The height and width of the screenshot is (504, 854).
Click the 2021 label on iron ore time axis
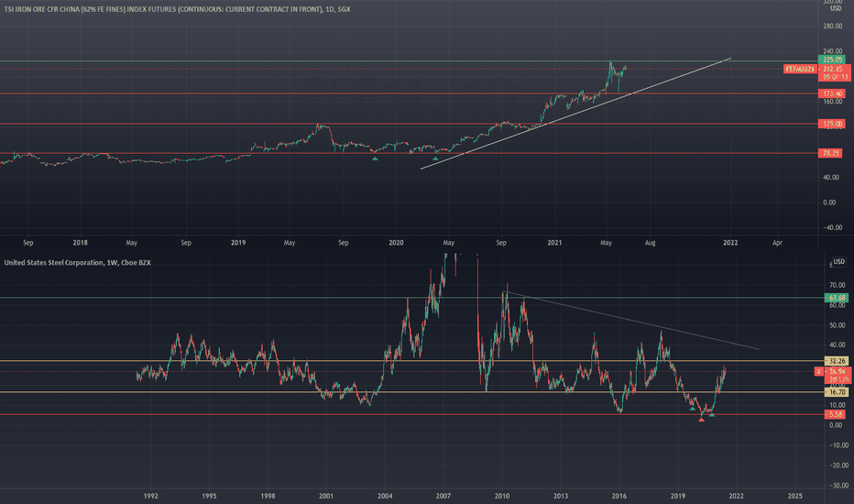point(554,243)
